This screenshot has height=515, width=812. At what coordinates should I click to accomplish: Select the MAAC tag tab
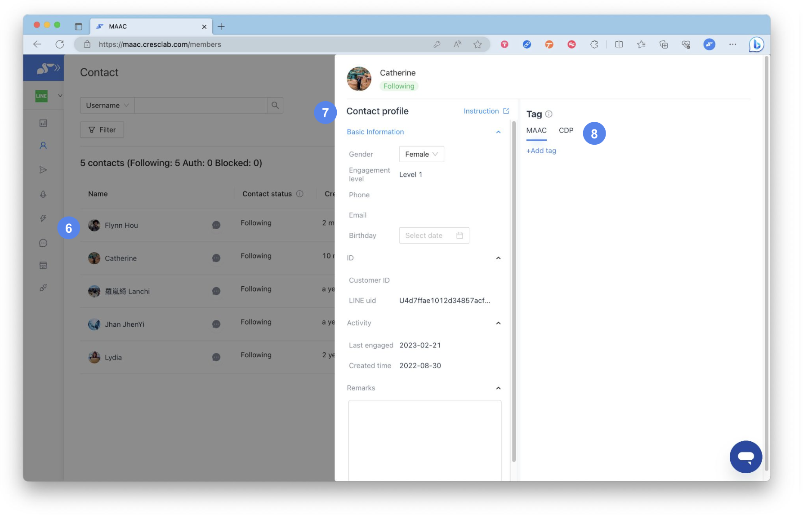536,130
